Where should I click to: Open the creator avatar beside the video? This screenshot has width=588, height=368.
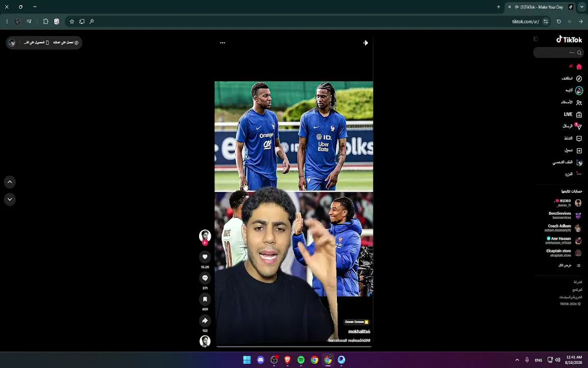pyautogui.click(x=205, y=236)
